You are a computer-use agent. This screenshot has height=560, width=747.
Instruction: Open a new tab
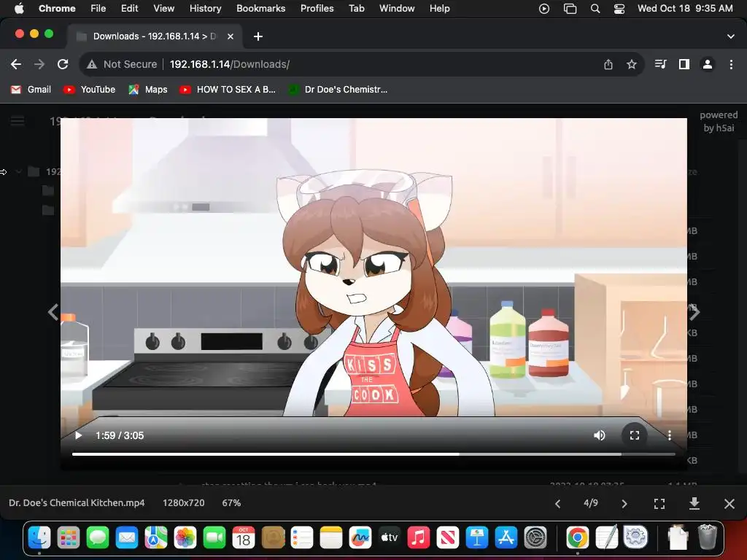point(258,36)
